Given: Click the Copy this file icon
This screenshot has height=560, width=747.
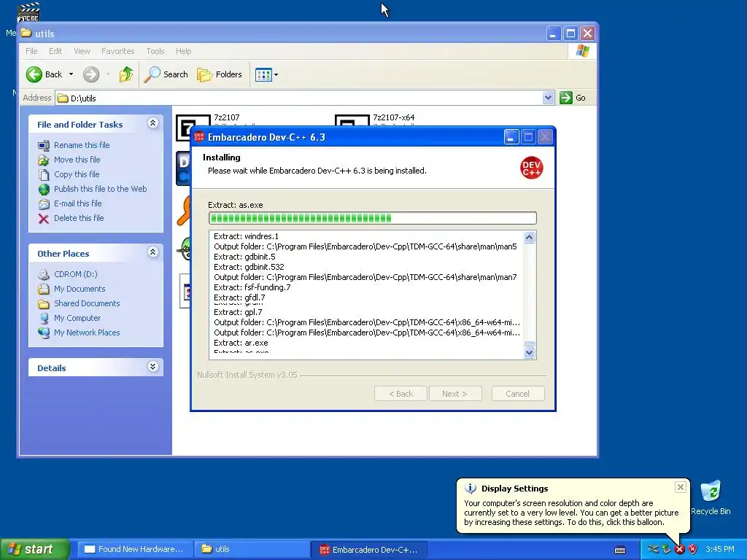Looking at the screenshot, I should [44, 175].
